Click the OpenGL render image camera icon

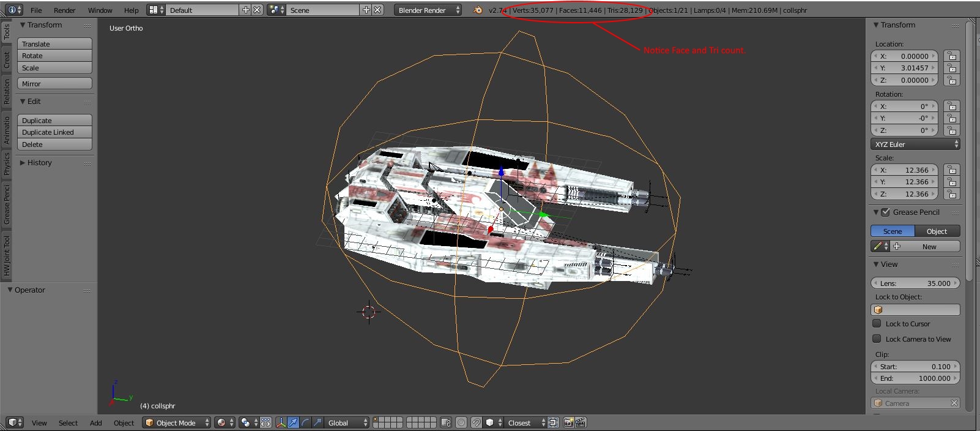coord(569,422)
